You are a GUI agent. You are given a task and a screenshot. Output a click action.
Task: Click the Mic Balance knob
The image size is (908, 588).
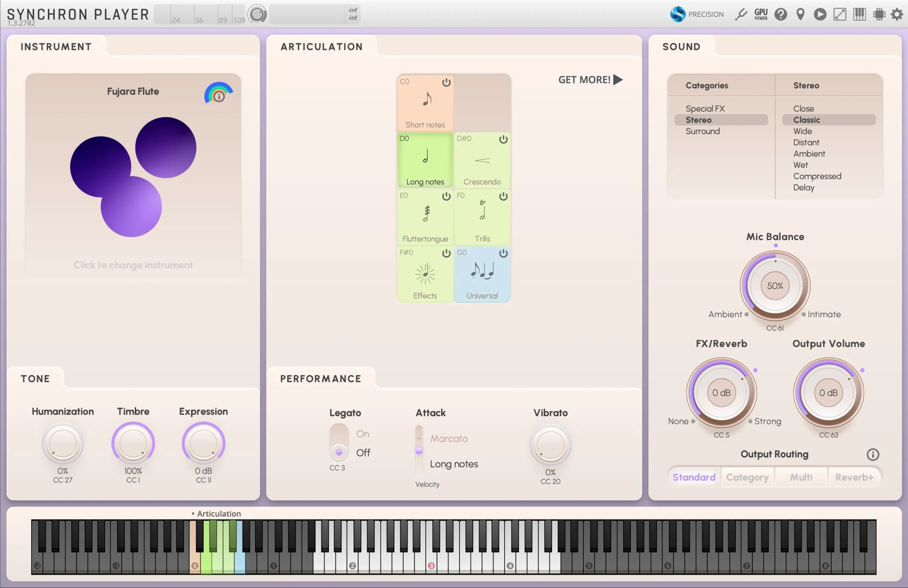775,286
